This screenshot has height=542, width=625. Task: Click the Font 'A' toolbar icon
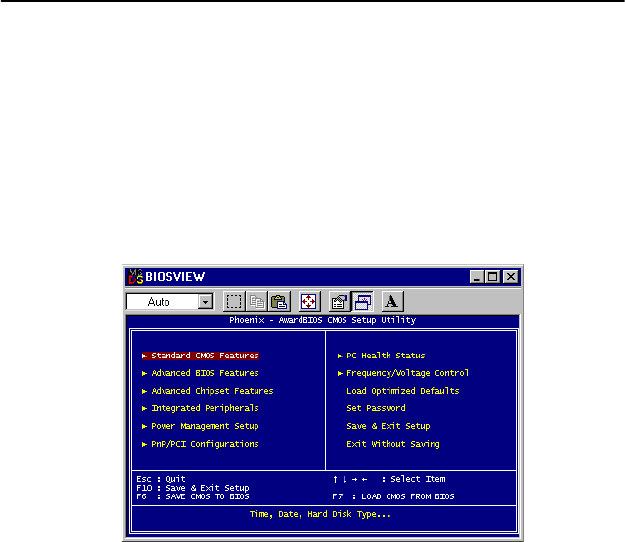[x=392, y=302]
